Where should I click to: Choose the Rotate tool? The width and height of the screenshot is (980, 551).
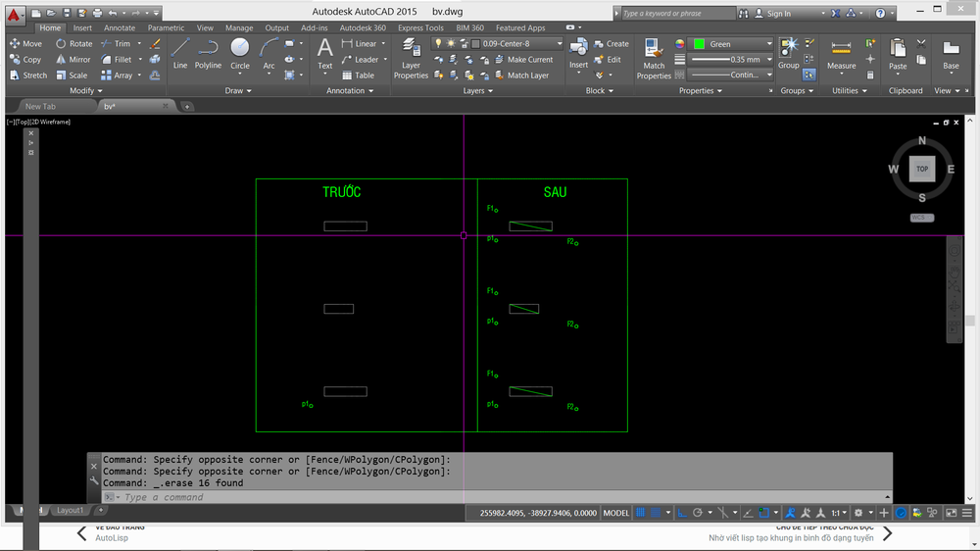point(73,44)
